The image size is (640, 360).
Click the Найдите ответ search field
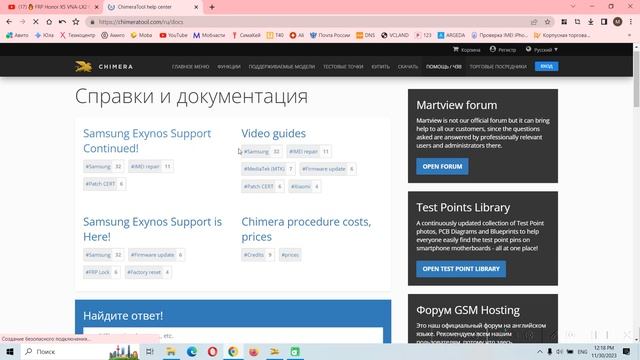pos(233,335)
